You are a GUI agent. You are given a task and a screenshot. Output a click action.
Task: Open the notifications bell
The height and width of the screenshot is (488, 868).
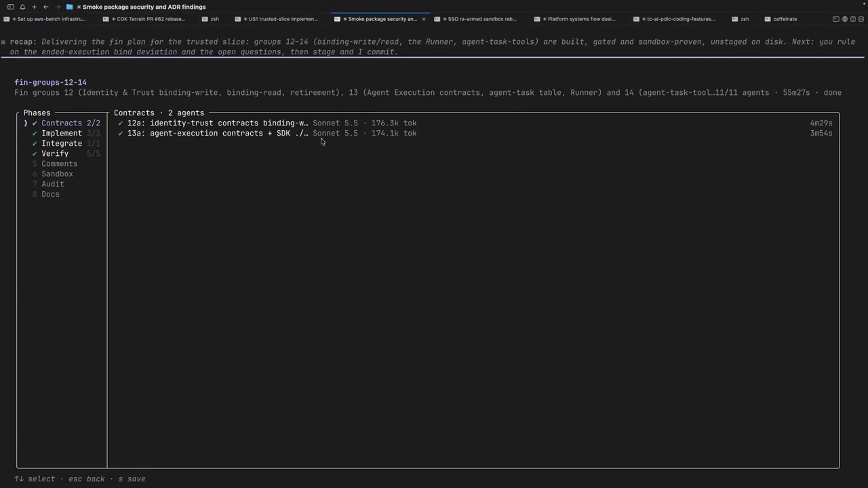pyautogui.click(x=22, y=7)
